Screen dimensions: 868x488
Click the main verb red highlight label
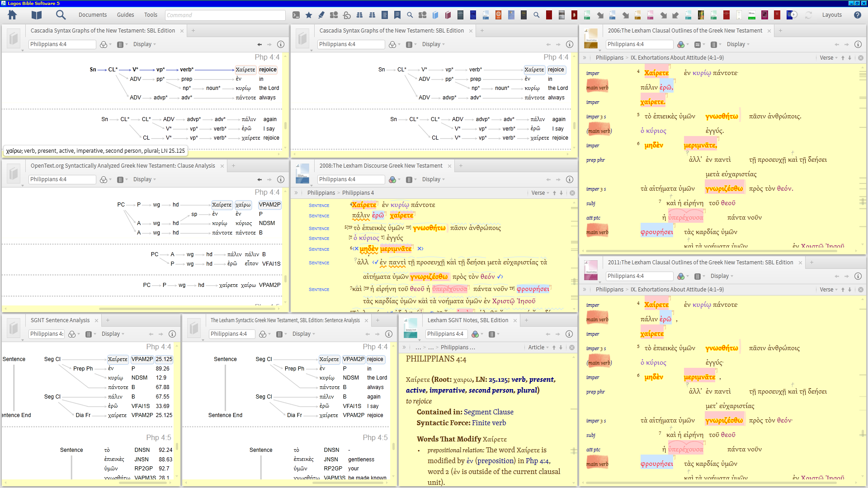pyautogui.click(x=597, y=88)
